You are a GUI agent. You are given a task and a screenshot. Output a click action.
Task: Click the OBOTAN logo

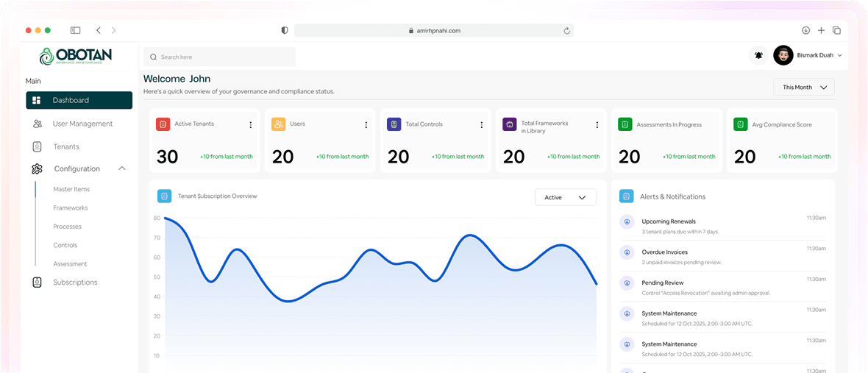pyautogui.click(x=76, y=55)
